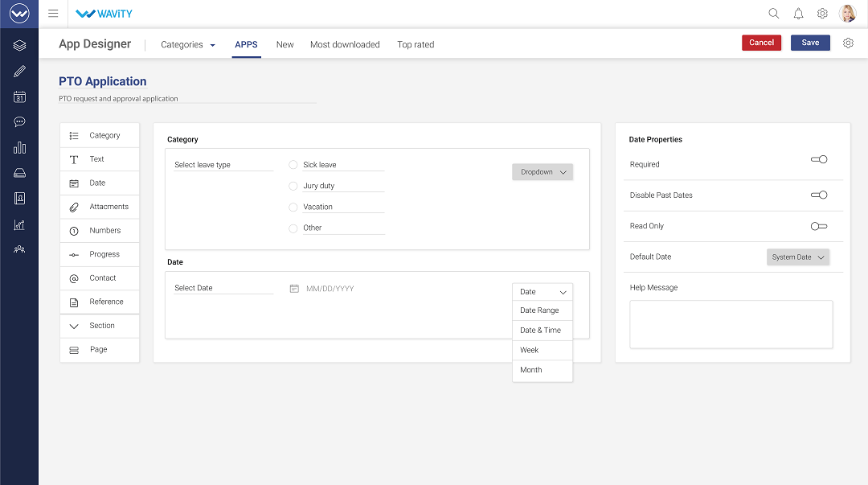This screenshot has width=868, height=485.
Task: Open the Dropdown type selector
Action: [x=542, y=172]
